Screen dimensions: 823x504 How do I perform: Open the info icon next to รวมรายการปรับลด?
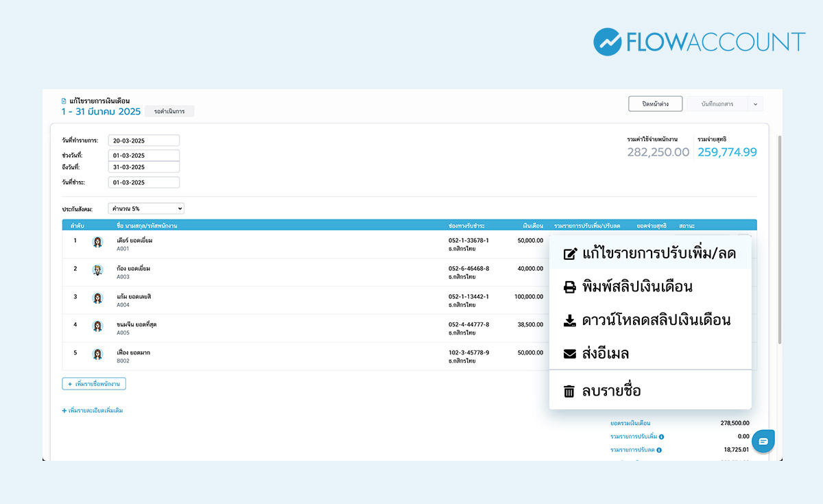pyautogui.click(x=660, y=450)
